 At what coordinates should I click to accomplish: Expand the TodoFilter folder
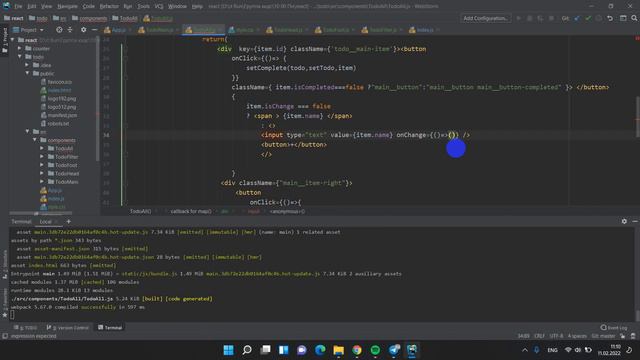42,157
